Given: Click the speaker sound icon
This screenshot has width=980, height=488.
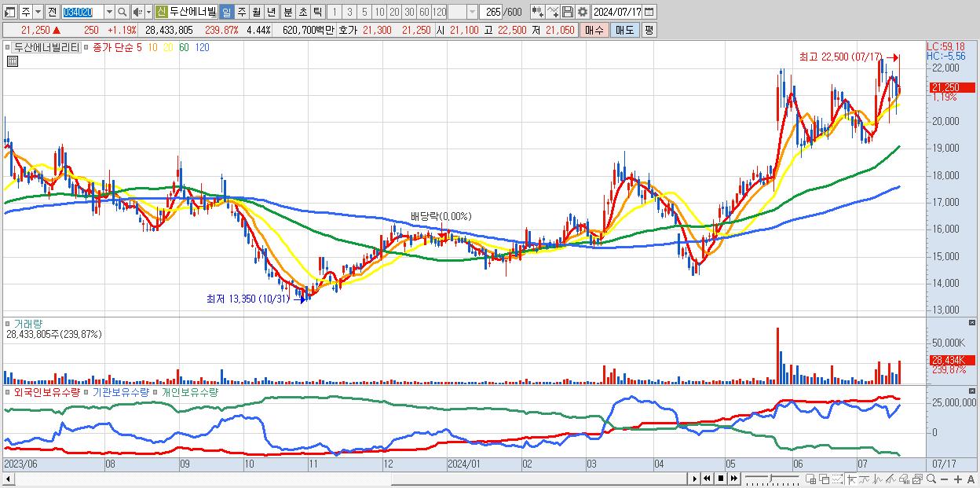Looking at the screenshot, I should point(137,12).
